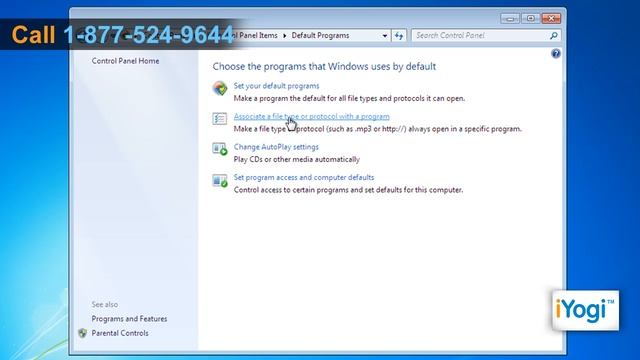Image resolution: width=640 pixels, height=360 pixels.
Task: Refresh the address bar view
Action: pyautogui.click(x=399, y=36)
